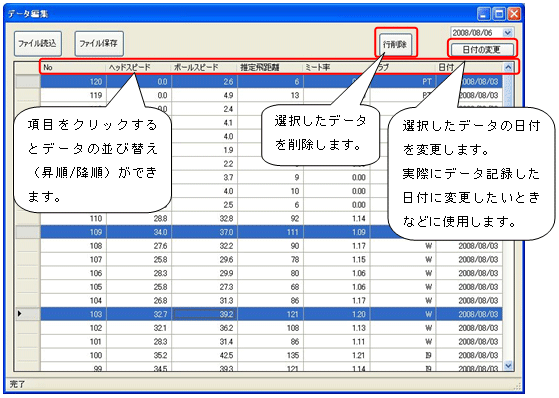This screenshot has width=559, height=398.
Task: Click meet rate cell "1.20"
Action: click(x=337, y=314)
